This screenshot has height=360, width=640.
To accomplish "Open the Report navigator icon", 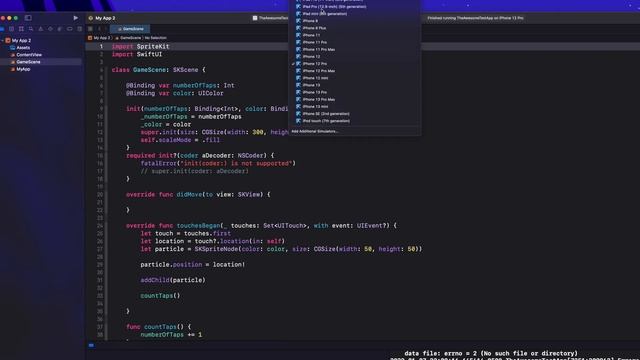I will tap(80, 29).
